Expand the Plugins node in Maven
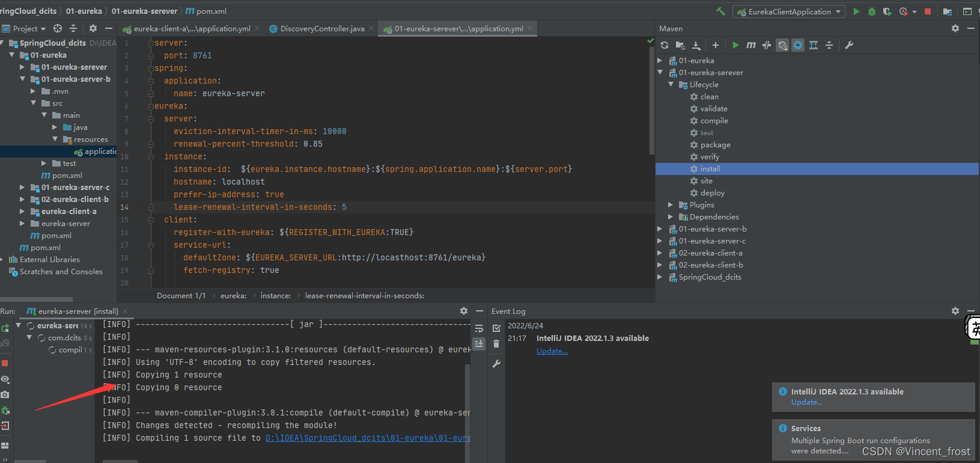980x463 pixels. 671,205
